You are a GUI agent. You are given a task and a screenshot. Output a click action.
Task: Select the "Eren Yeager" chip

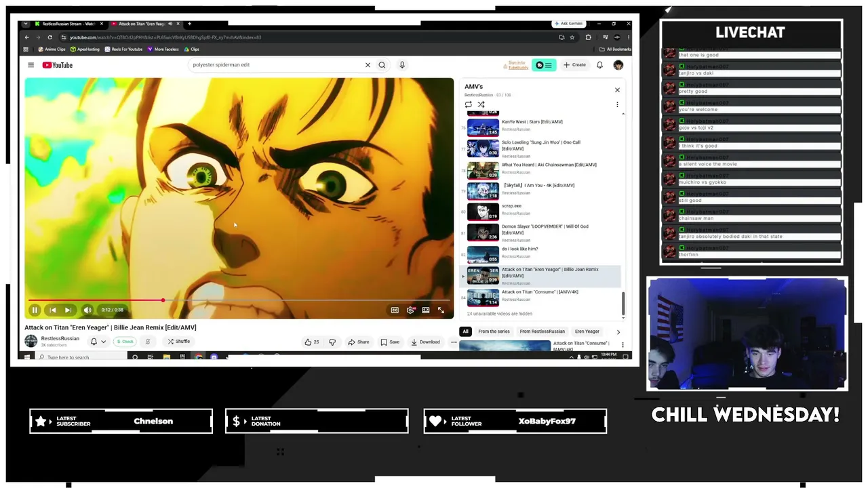point(587,331)
